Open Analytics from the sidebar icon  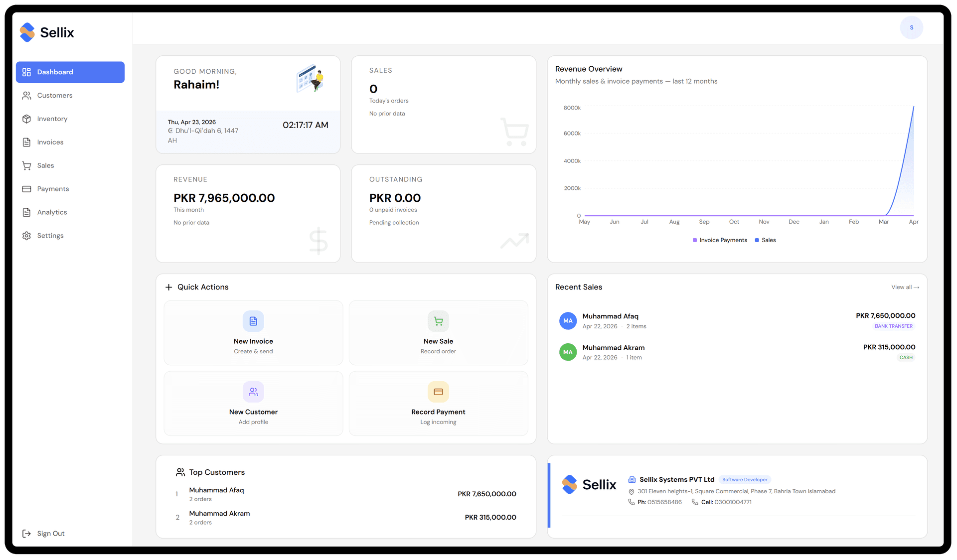27,212
